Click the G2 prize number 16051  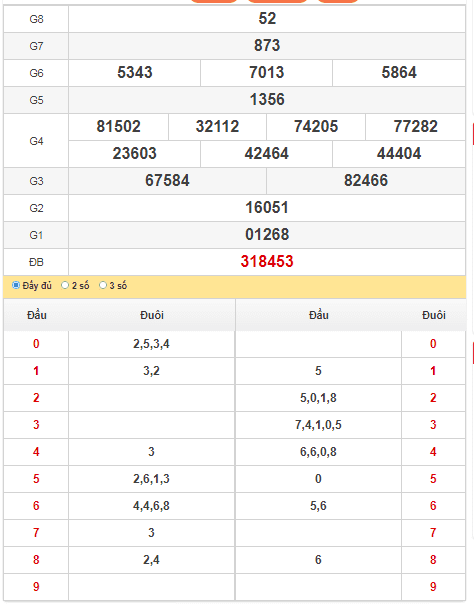click(267, 207)
